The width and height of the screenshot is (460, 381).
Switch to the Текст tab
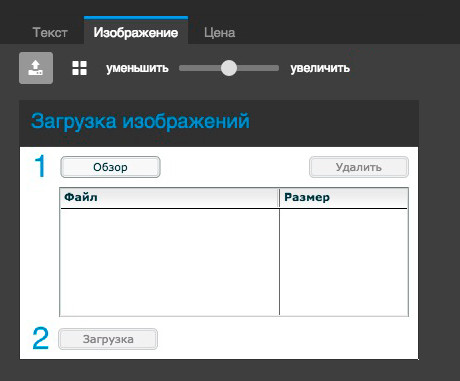tap(50, 33)
